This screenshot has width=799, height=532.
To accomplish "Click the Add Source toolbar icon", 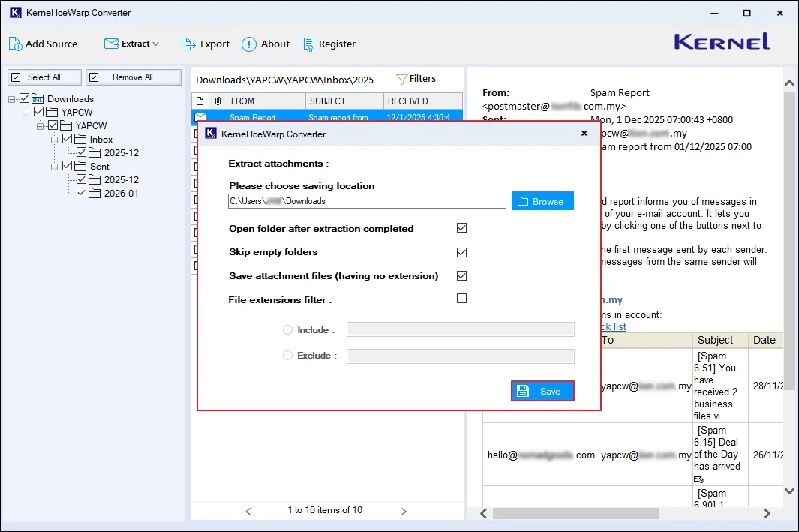I will pos(16,44).
